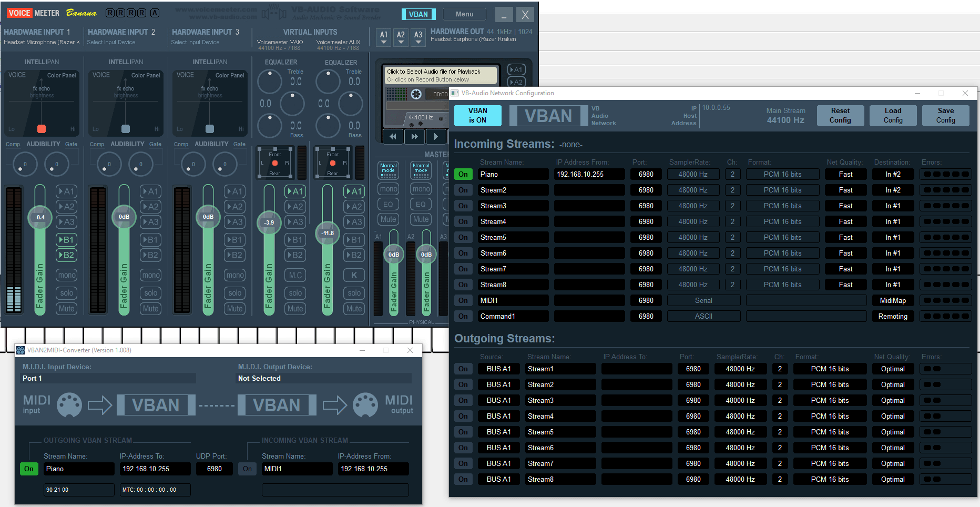Image resolution: width=980 pixels, height=507 pixels.
Task: Edit Piano stream IP address 192.168.10.255 field
Action: coord(590,174)
